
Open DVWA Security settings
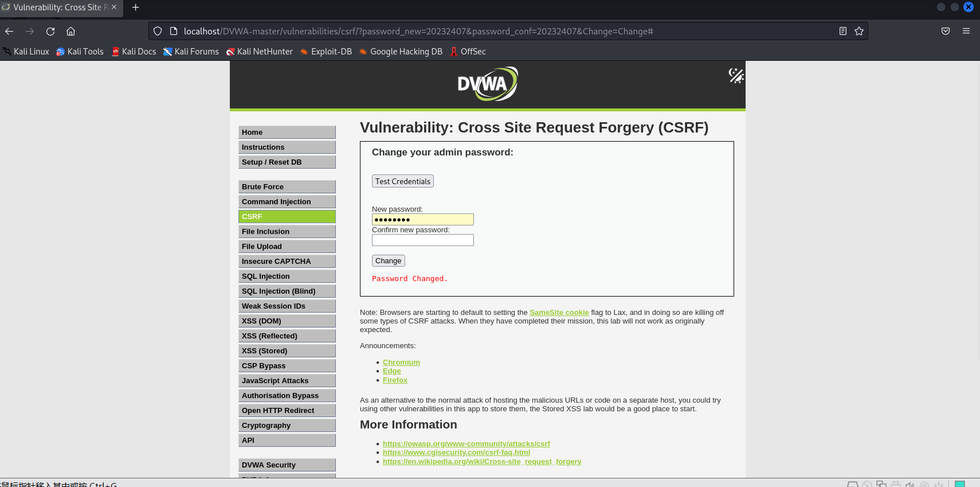click(287, 465)
